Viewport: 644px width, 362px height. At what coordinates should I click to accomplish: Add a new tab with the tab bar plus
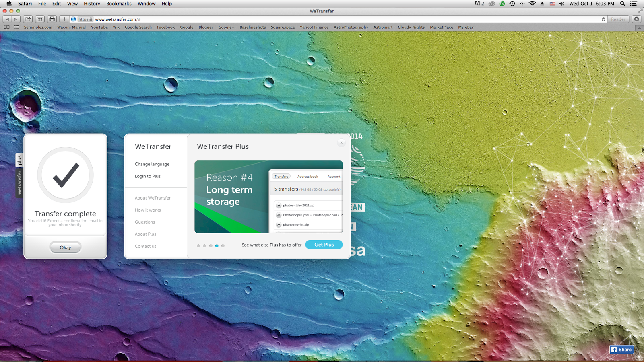click(640, 28)
